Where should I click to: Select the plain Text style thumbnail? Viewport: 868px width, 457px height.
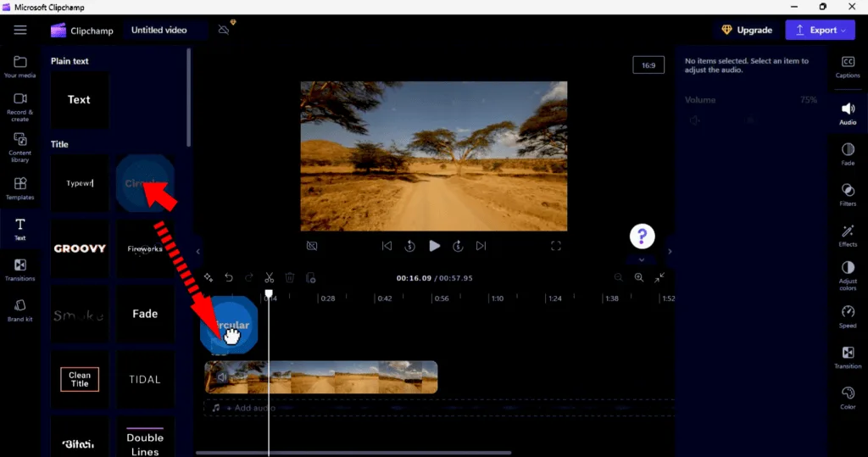[x=79, y=100]
